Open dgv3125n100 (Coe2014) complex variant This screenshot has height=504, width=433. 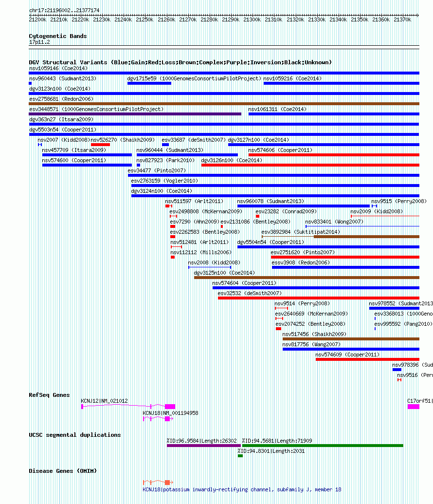(x=224, y=273)
